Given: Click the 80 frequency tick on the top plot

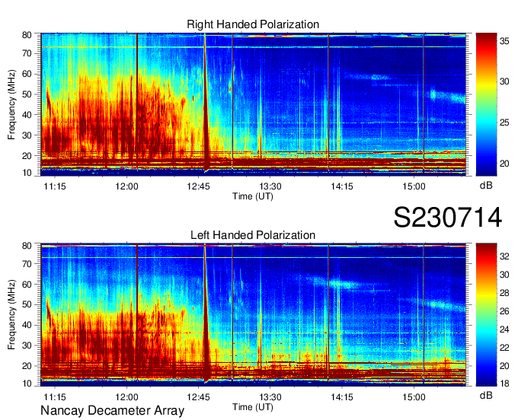Looking at the screenshot, I should tap(27, 35).
